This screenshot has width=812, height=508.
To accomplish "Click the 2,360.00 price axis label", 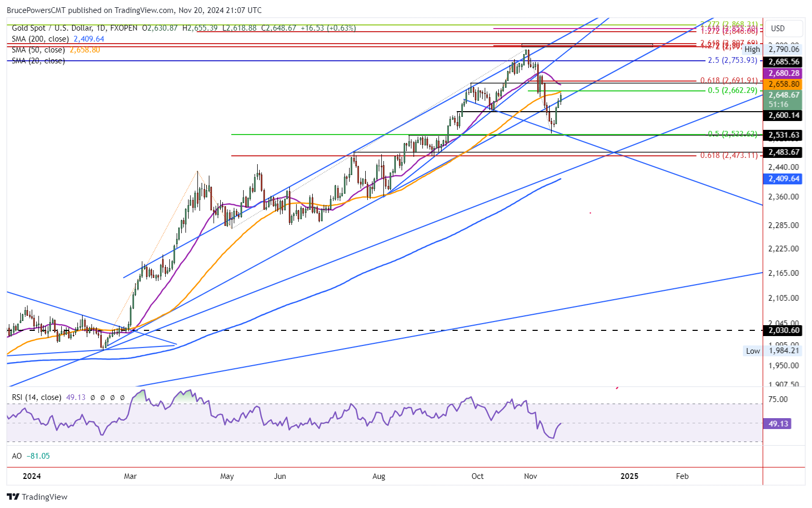I will [x=783, y=197].
